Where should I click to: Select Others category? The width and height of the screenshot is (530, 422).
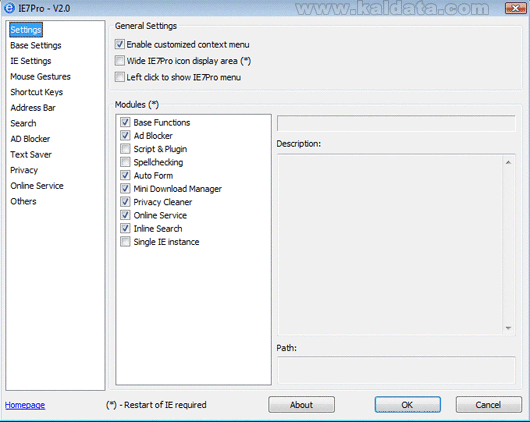point(23,201)
